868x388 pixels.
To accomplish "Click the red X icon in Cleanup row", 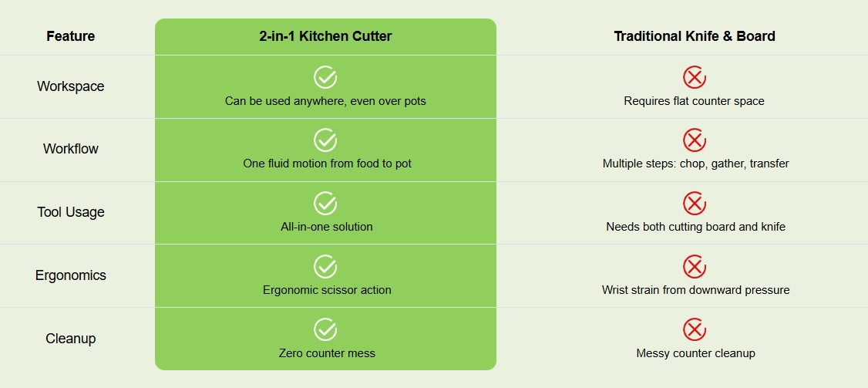I will tap(695, 330).
